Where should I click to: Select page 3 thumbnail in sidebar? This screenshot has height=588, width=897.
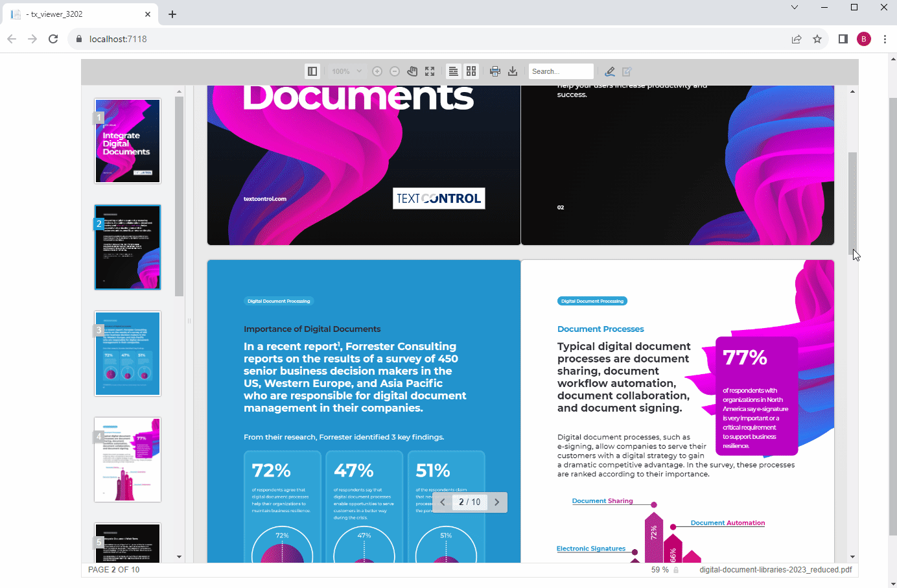(127, 353)
